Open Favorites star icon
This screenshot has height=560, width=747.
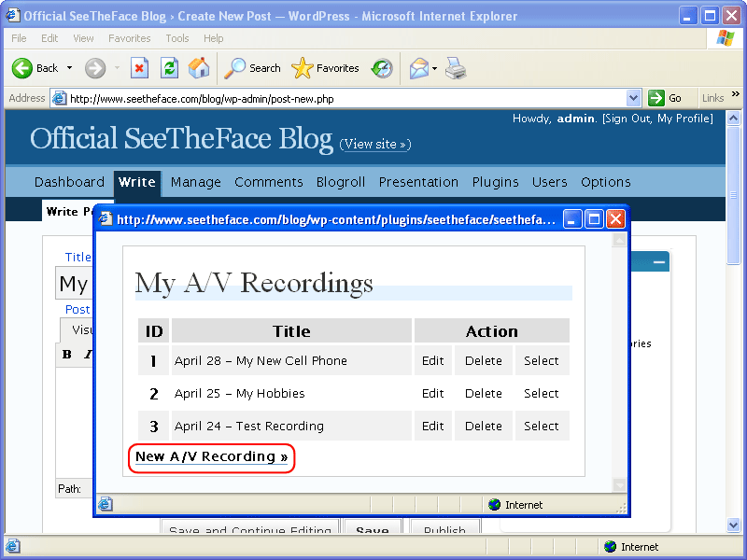tap(302, 68)
